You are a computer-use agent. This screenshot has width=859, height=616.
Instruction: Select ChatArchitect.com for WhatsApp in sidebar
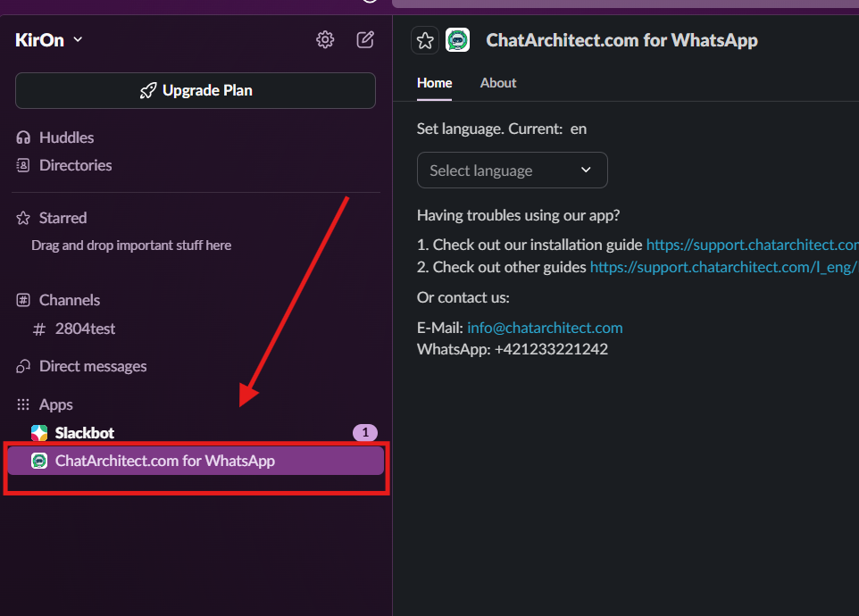196,461
